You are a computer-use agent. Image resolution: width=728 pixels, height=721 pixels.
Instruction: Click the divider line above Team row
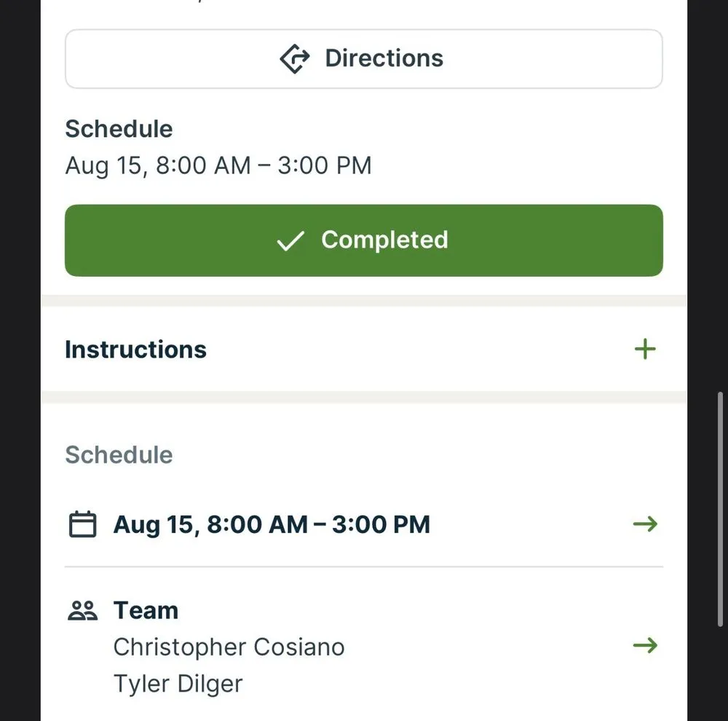(x=364, y=567)
